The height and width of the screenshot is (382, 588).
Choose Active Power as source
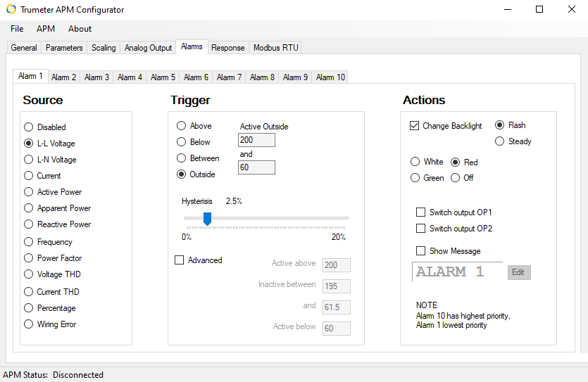coord(53,192)
